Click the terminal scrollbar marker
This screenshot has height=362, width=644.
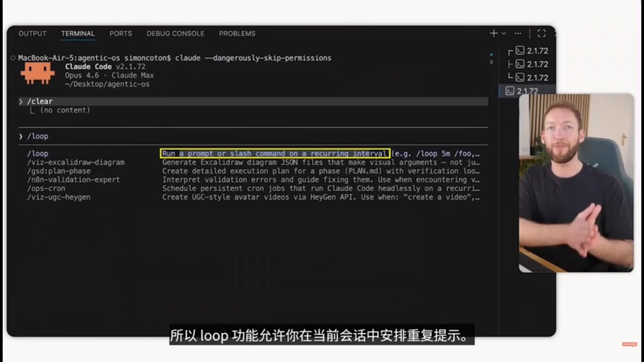[x=491, y=59]
